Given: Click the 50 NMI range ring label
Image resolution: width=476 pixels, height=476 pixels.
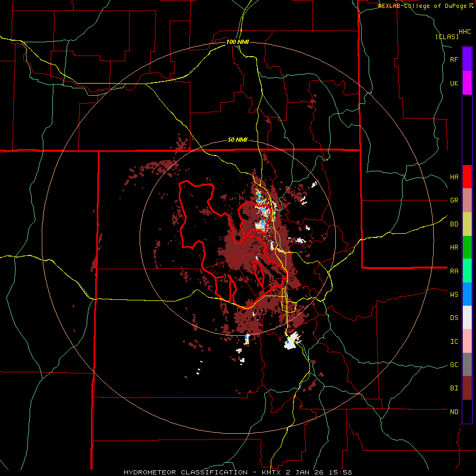Looking at the screenshot, I should point(237,140).
